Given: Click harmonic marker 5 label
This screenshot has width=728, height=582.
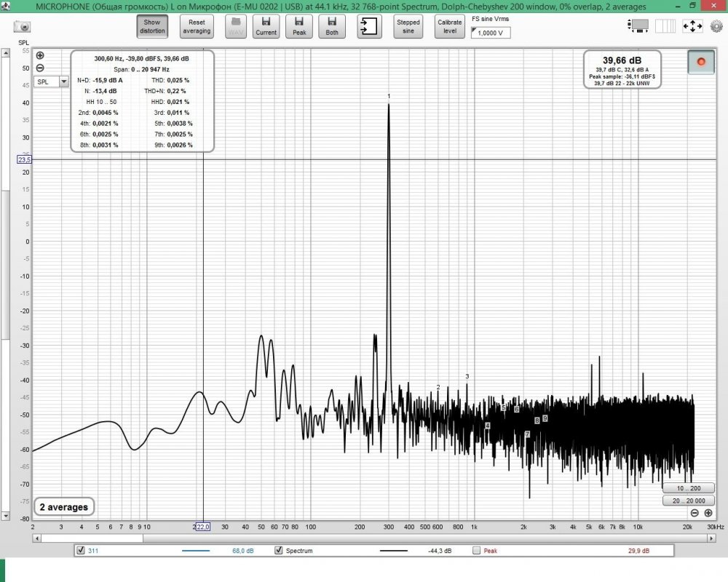Looking at the screenshot, I should [503, 407].
